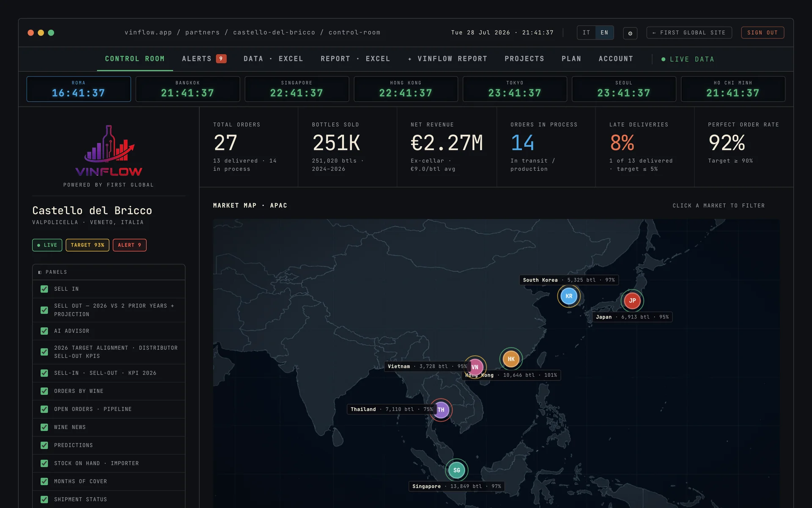Click the Vietnam 3,728 btl label
Viewport: 812px width, 508px height.
coord(427,366)
